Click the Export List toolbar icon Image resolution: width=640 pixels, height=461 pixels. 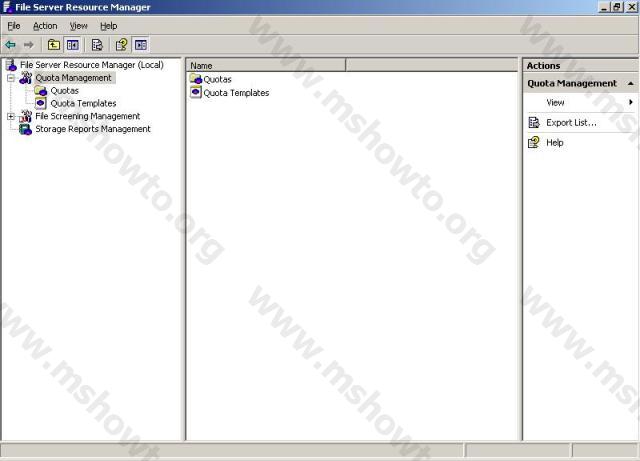click(x=97, y=45)
